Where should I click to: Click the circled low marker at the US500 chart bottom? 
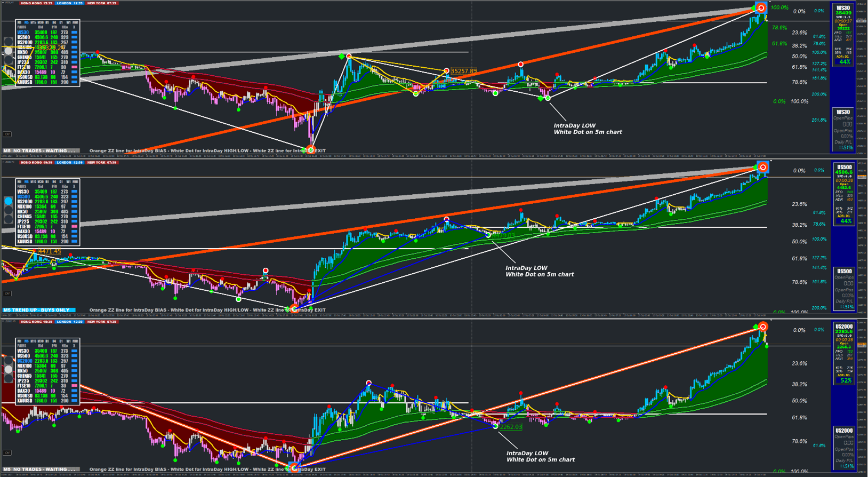(294, 309)
